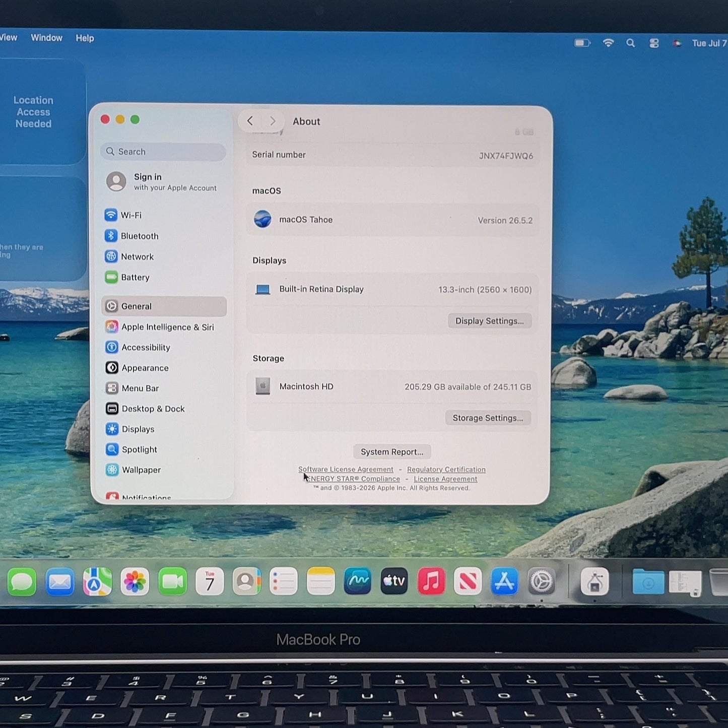Open the License Agreement link
This screenshot has height=728, width=728.
pyautogui.click(x=445, y=479)
